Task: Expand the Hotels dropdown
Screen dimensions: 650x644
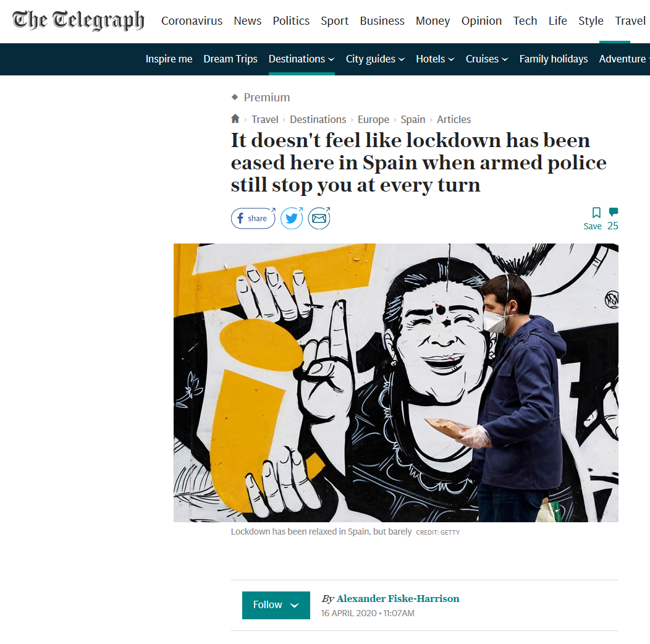Action: pyautogui.click(x=435, y=59)
